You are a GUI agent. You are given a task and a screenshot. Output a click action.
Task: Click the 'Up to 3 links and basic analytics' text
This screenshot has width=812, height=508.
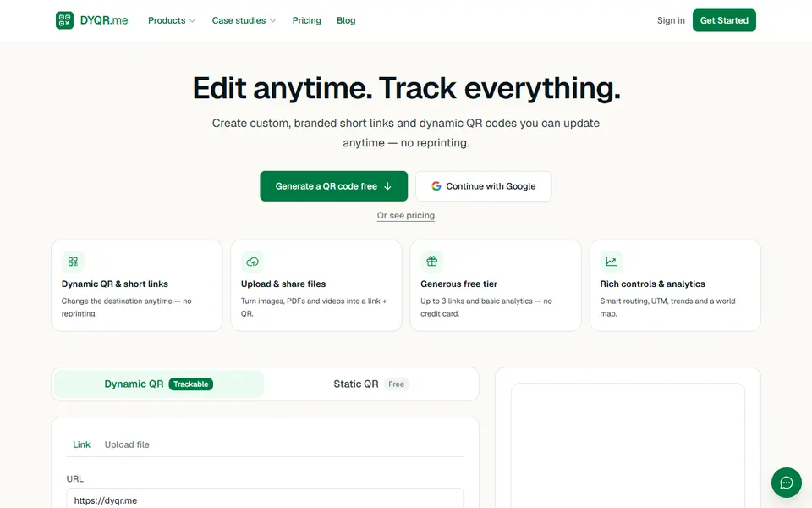pos(486,307)
